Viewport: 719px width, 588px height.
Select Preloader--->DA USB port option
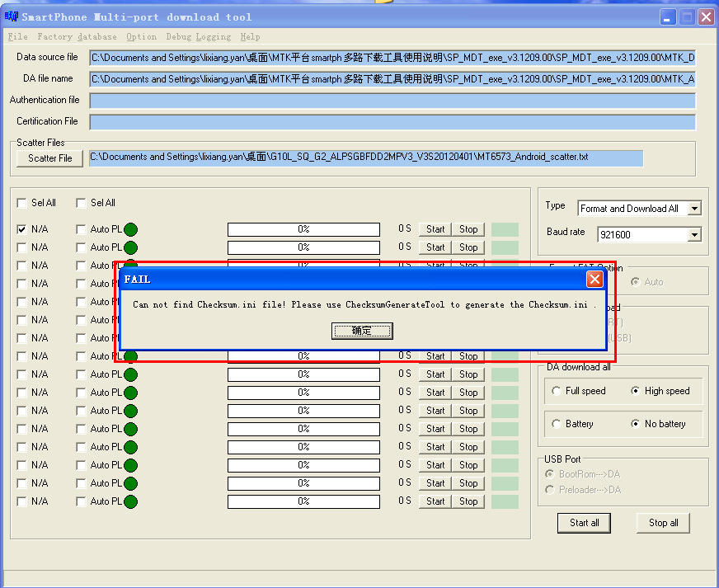tap(549, 490)
